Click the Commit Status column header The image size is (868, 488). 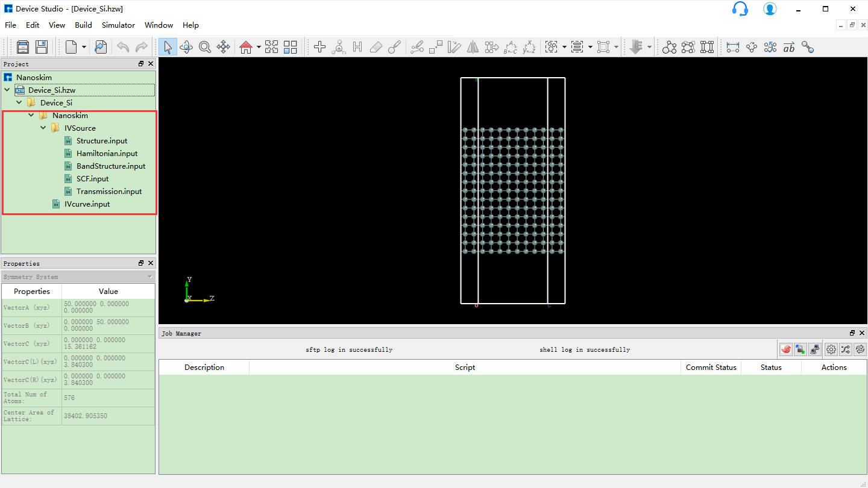coord(711,367)
